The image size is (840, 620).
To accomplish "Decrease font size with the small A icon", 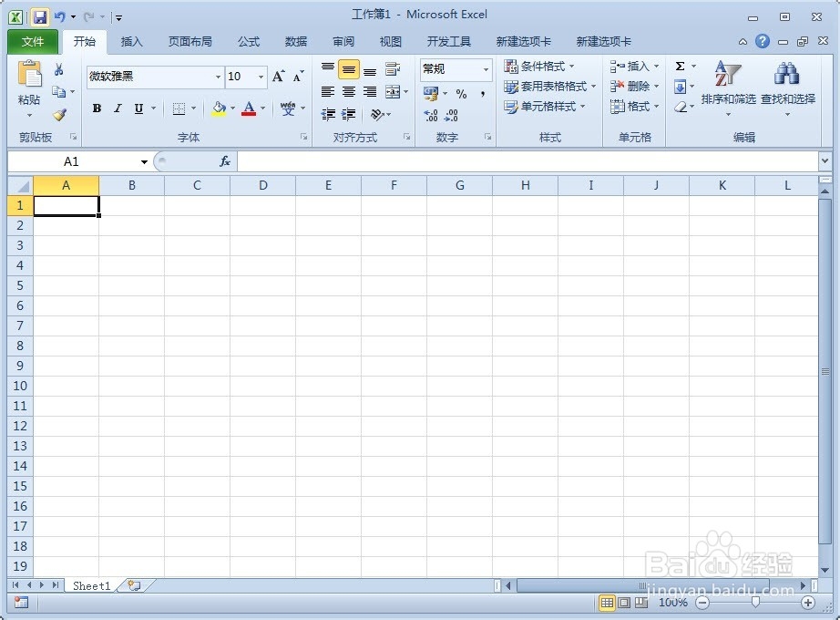I will click(298, 77).
